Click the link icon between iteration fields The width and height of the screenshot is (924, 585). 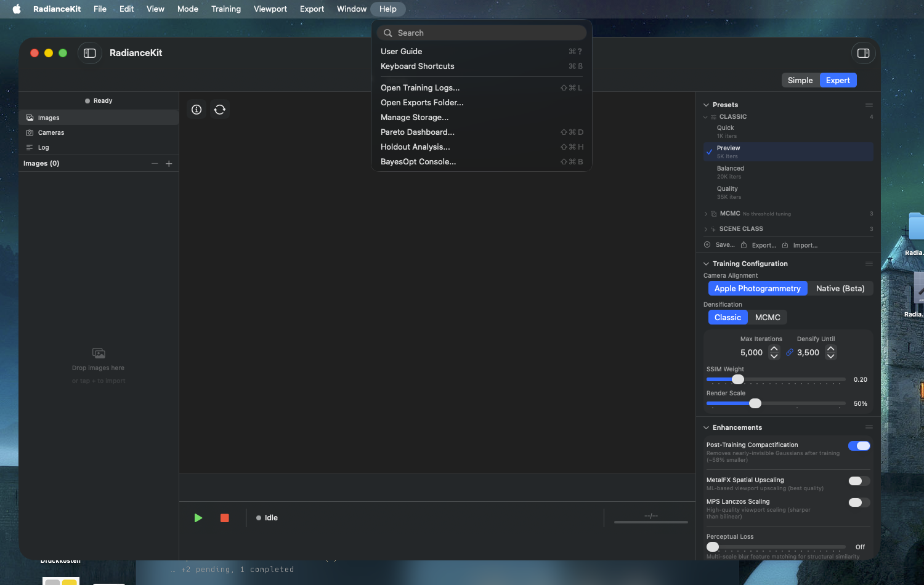(x=790, y=352)
